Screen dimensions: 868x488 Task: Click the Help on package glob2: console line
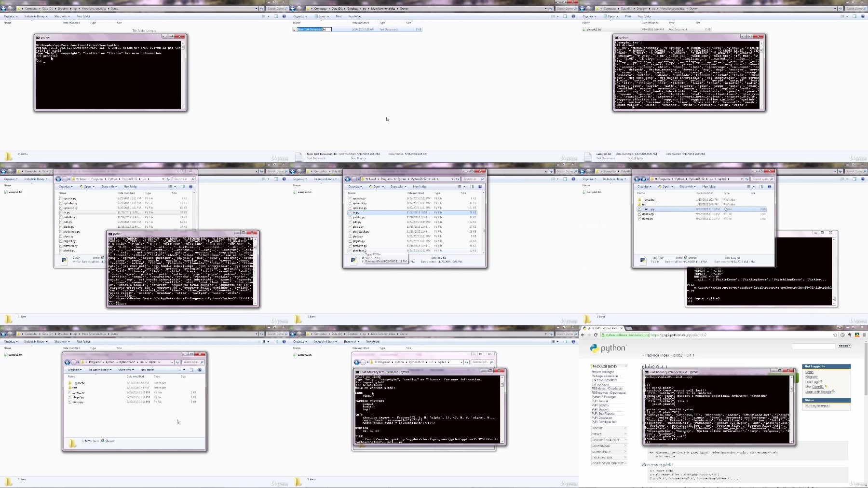(x=376, y=388)
